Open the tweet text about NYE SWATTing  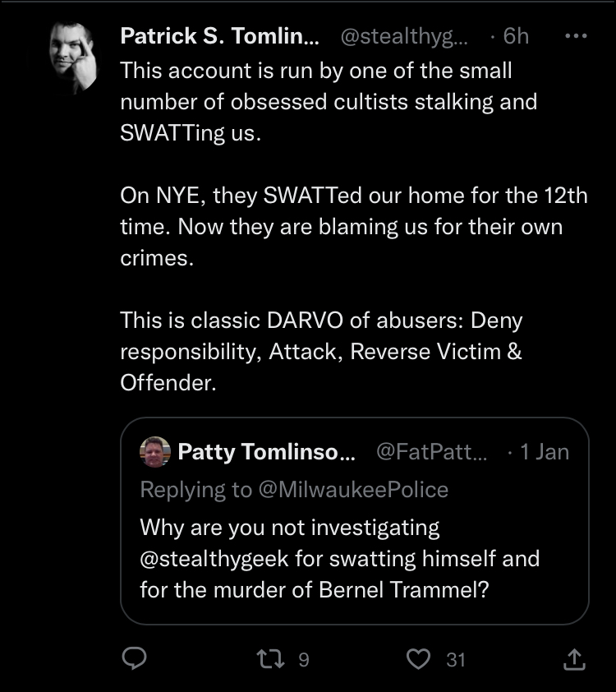click(354, 226)
